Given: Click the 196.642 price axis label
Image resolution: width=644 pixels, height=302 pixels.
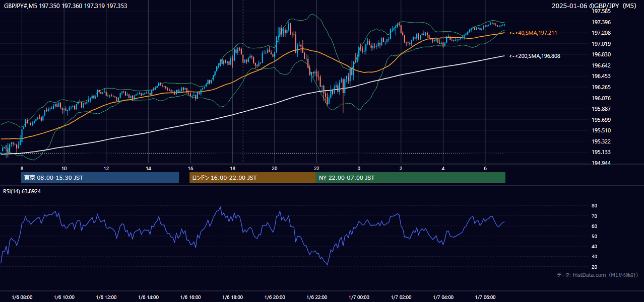Looking at the screenshot, I should click(x=601, y=65).
